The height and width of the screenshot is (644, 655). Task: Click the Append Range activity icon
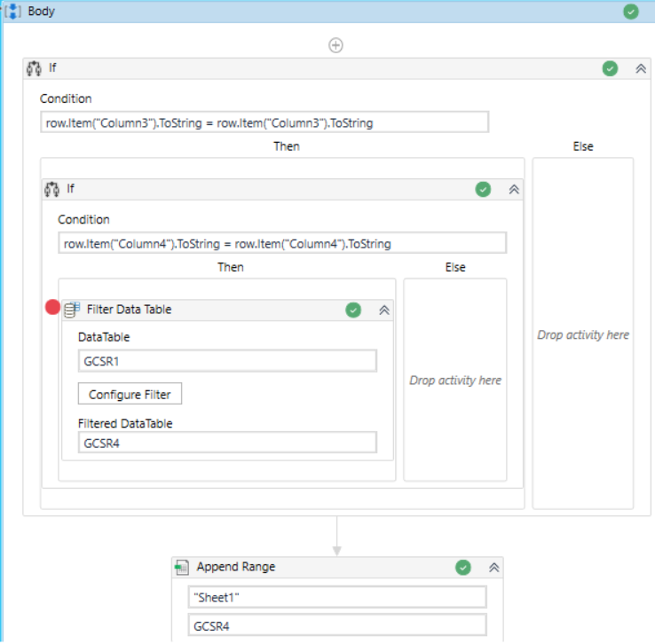pos(182,568)
